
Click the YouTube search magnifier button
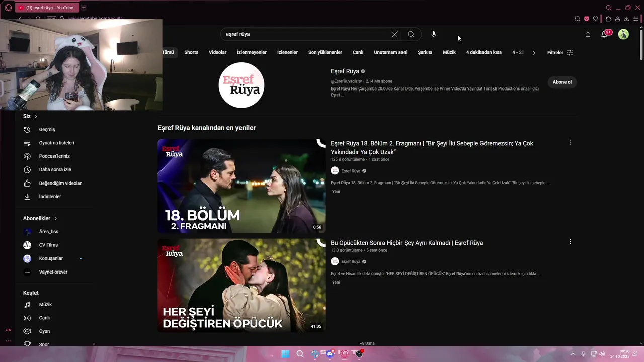click(411, 34)
